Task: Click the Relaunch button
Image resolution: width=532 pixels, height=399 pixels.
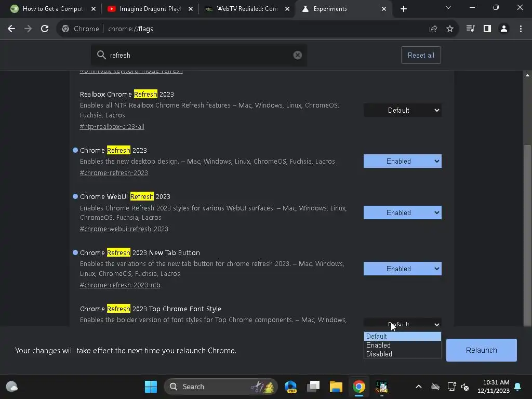Action: [482, 350]
